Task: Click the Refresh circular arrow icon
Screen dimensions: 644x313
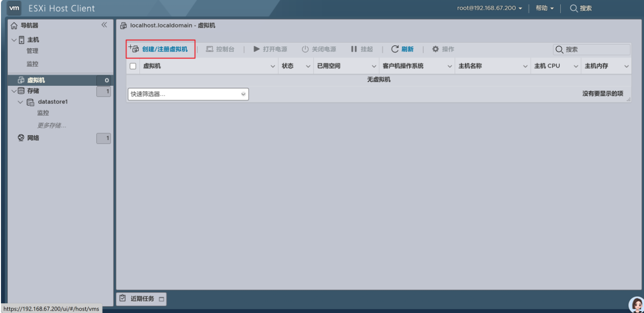Action: [x=394, y=49]
